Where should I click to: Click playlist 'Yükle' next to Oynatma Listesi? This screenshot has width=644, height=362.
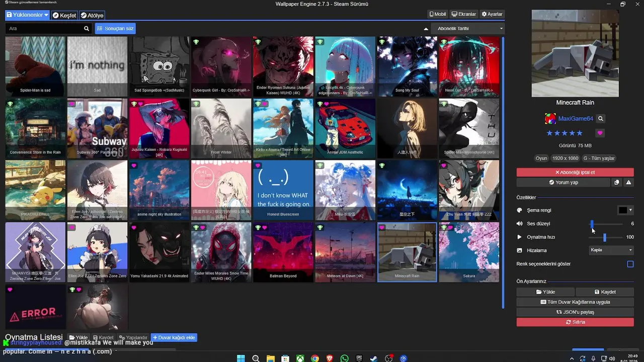click(x=78, y=337)
